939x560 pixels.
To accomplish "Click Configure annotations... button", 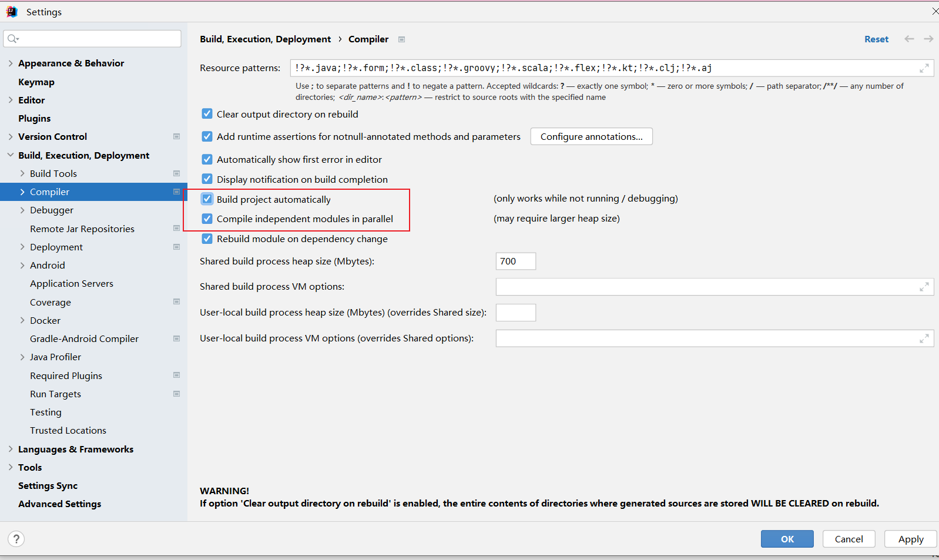I will tap(591, 136).
